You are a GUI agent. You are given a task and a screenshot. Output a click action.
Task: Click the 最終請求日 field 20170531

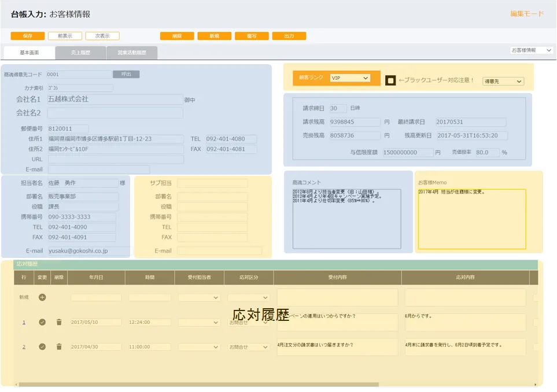[471, 122]
